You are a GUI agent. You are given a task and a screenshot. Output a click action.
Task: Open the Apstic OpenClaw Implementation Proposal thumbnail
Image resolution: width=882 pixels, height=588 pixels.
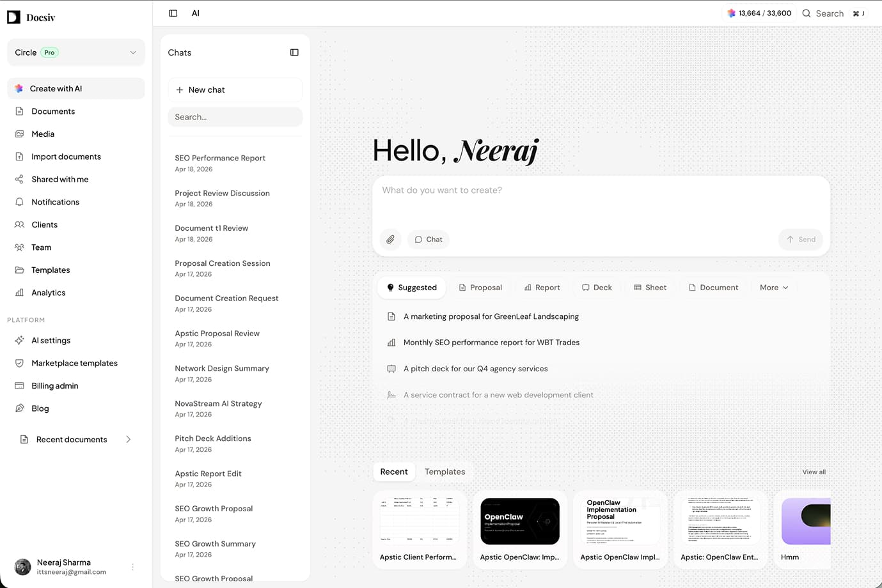click(x=619, y=521)
